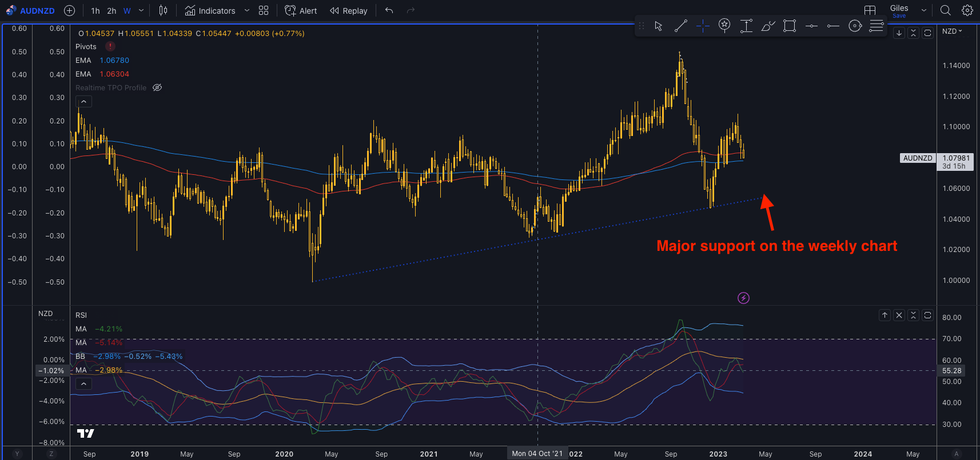Start bar Replay mode
The image size is (980, 460).
[x=348, y=10]
